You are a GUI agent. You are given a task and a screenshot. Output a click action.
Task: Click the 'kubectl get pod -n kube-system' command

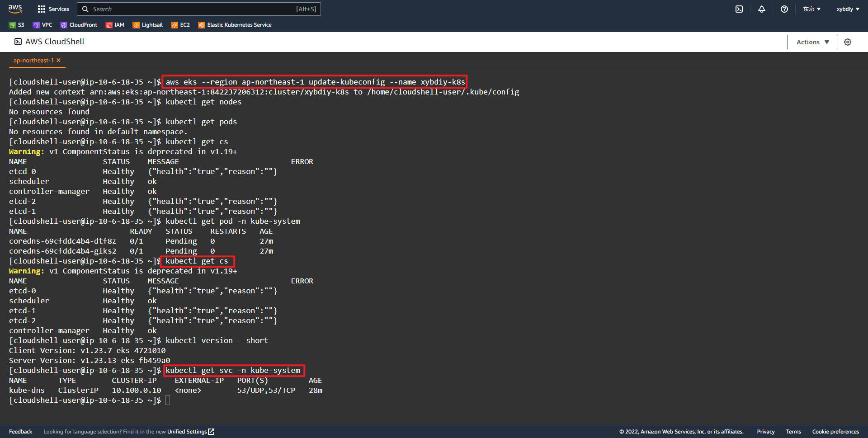[x=233, y=221]
